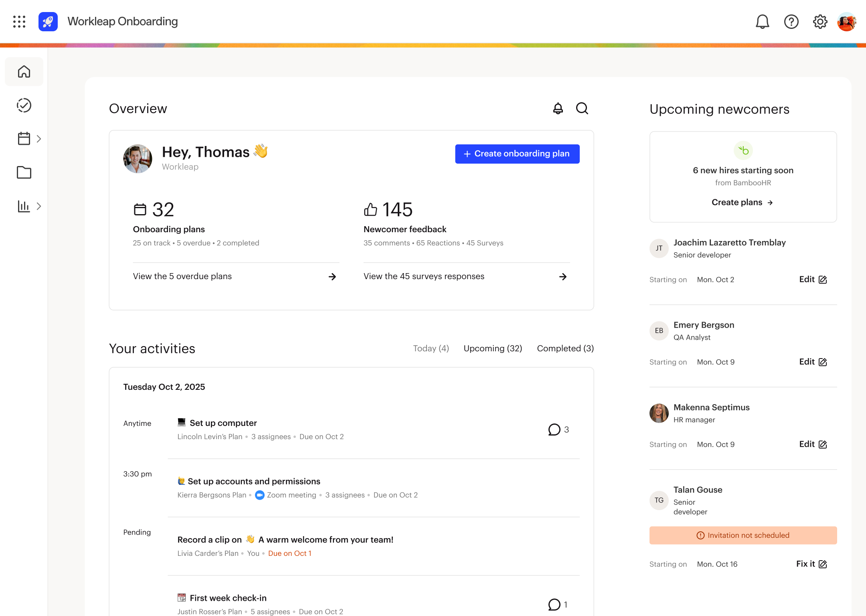Open View the 5 overdue plans arrow
The height and width of the screenshot is (616, 866).
pos(332,277)
